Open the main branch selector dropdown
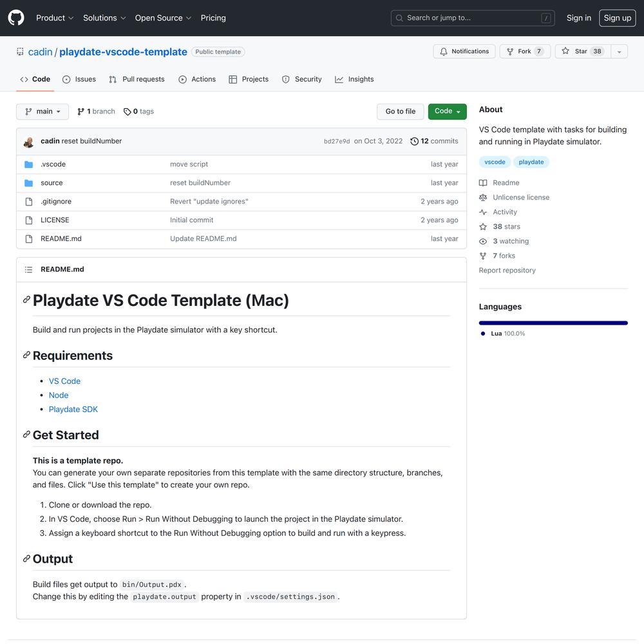This screenshot has height=644, width=644. click(x=43, y=111)
